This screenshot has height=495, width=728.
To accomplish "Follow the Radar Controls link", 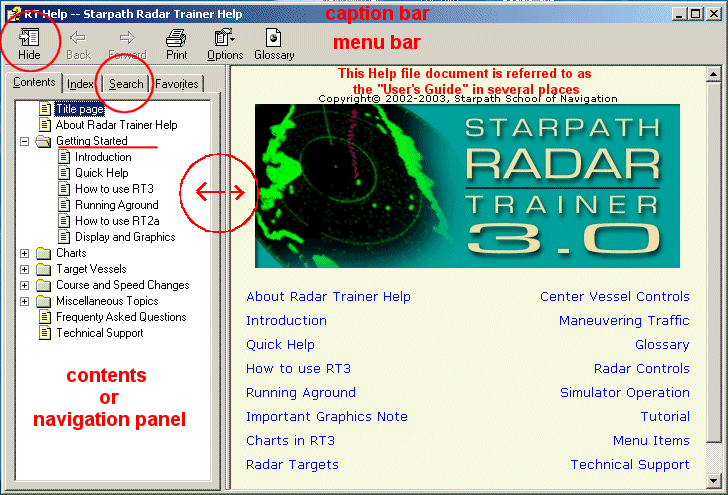I will point(642,369).
